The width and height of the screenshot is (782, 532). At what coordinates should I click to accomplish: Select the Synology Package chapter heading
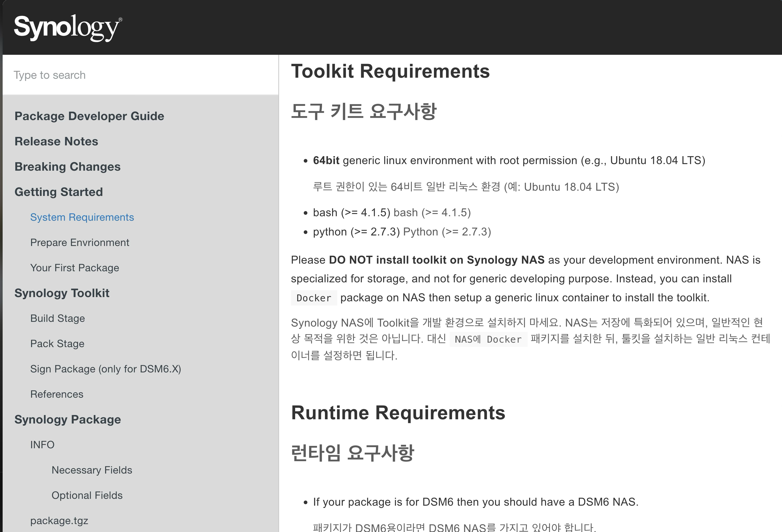tap(67, 419)
